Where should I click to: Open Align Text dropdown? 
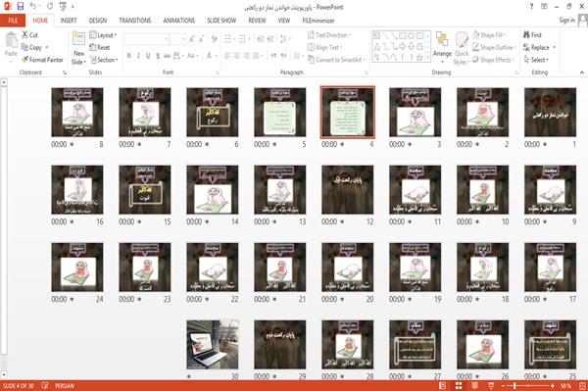point(324,47)
